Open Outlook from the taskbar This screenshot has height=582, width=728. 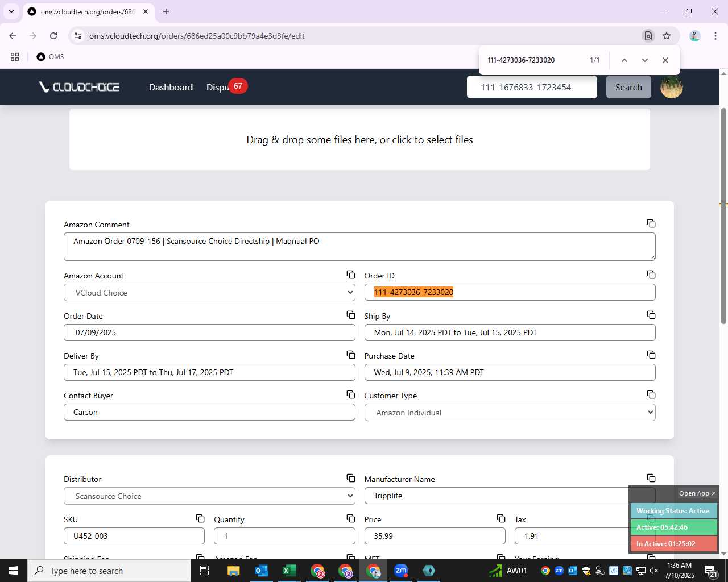coord(262,571)
